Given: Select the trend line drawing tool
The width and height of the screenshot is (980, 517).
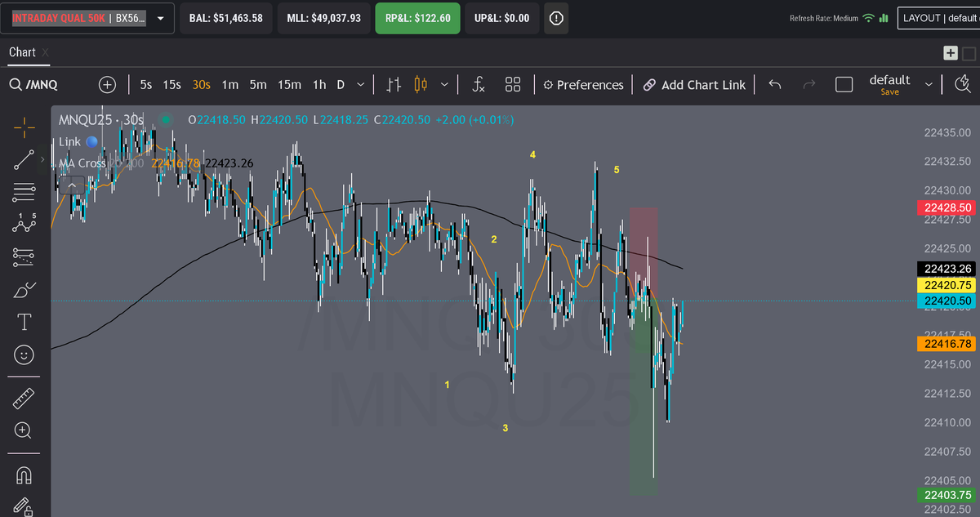Looking at the screenshot, I should point(24,159).
